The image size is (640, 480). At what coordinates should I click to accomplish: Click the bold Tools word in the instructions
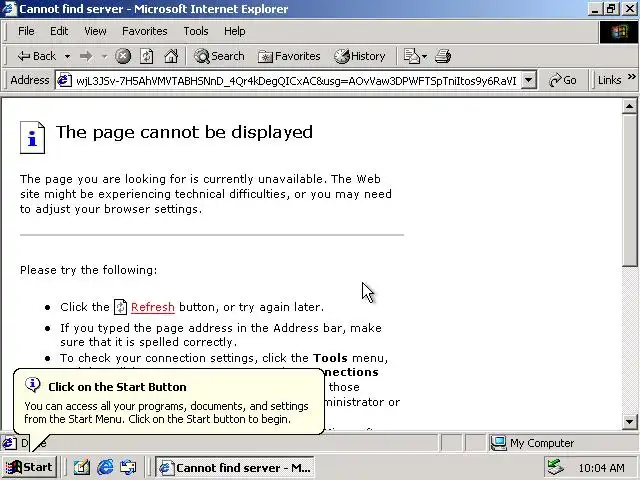pyautogui.click(x=330, y=358)
